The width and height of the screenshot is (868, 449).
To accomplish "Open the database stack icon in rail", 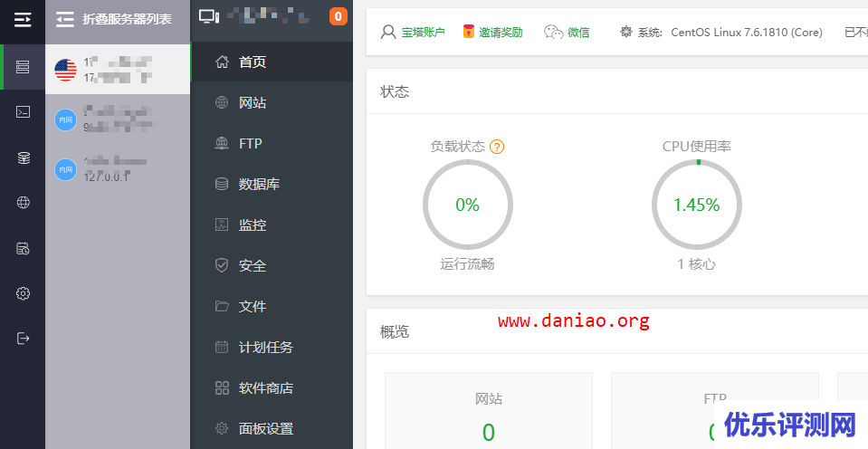I will point(23,158).
